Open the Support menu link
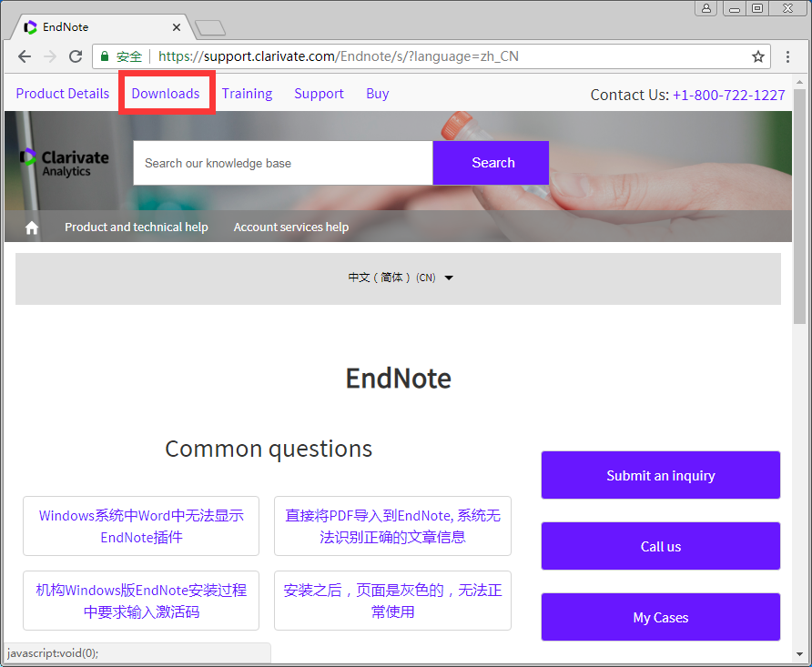Image resolution: width=812 pixels, height=667 pixels. click(319, 94)
